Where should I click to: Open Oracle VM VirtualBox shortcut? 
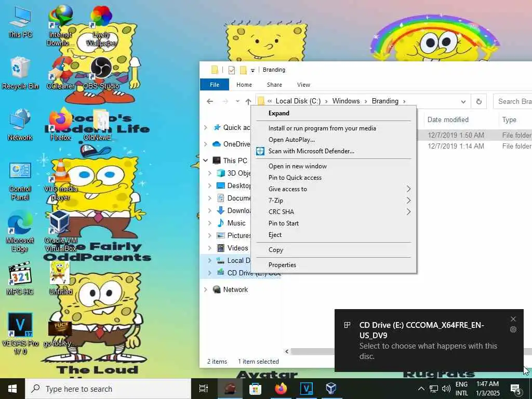click(x=60, y=232)
